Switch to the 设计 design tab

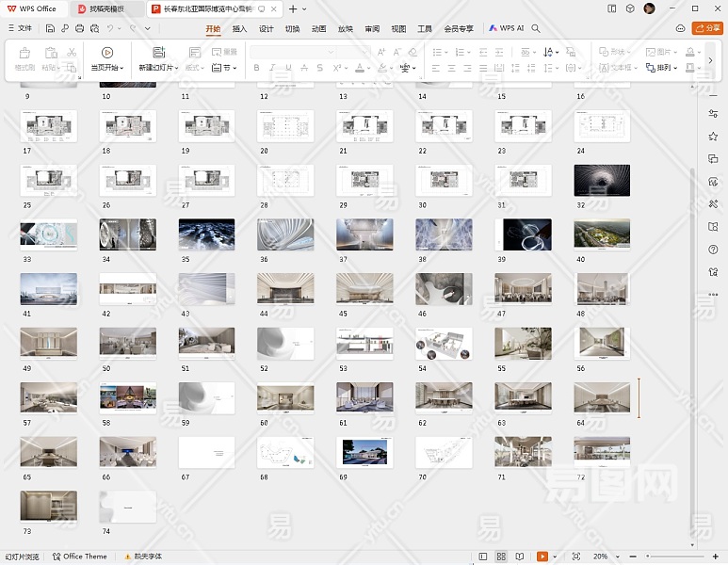[267, 29]
